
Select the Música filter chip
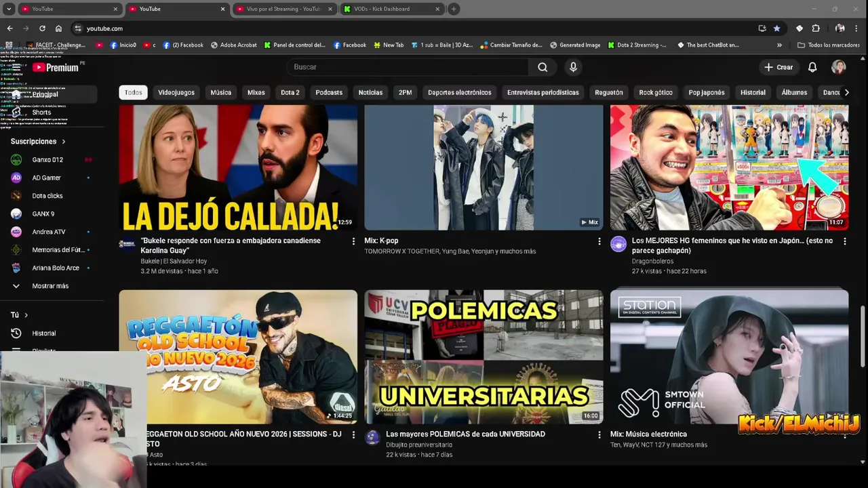point(221,92)
